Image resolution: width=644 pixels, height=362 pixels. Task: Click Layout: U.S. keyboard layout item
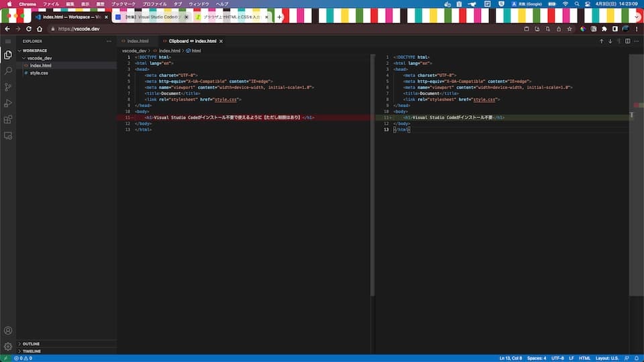pos(607,358)
